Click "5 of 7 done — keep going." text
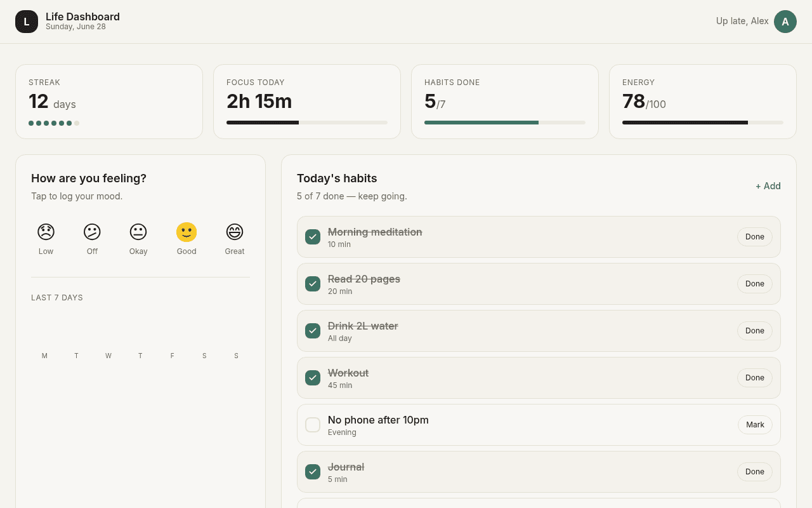 pyautogui.click(x=352, y=196)
